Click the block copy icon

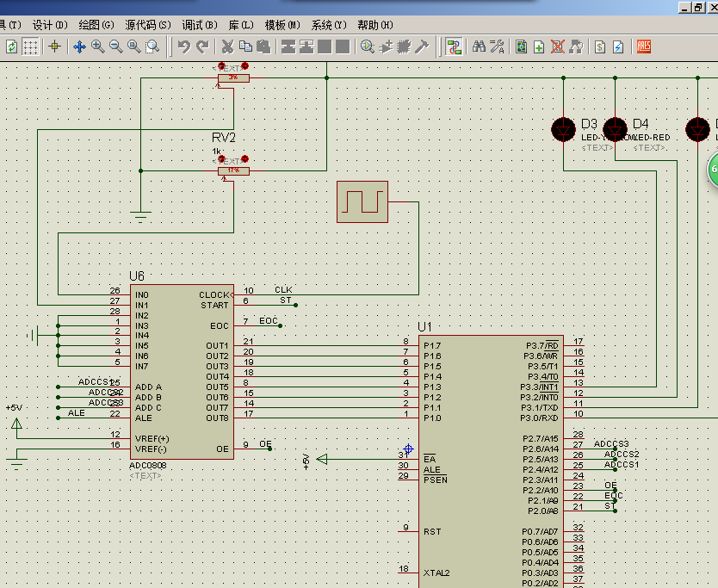(x=288, y=46)
